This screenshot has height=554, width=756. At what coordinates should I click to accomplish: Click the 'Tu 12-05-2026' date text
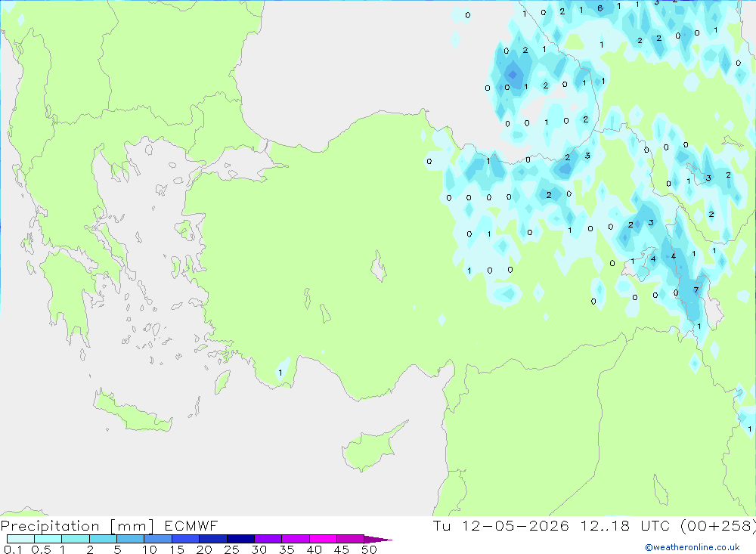tap(501, 525)
